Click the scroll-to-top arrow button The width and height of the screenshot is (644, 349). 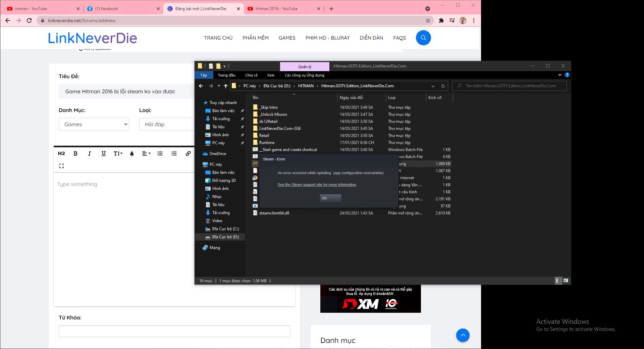click(x=463, y=335)
